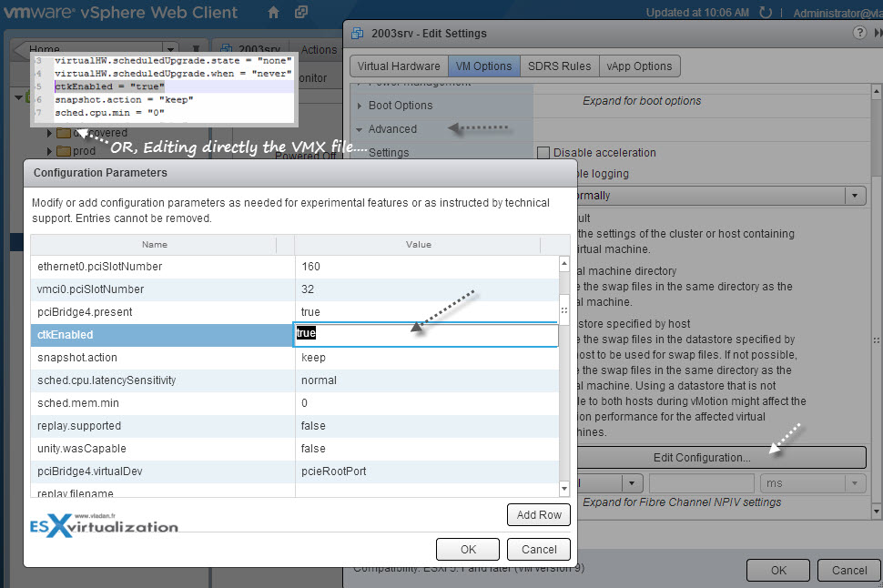This screenshot has width=883, height=588.
Task: Click the normal latency sensitivity value
Action: tap(319, 380)
